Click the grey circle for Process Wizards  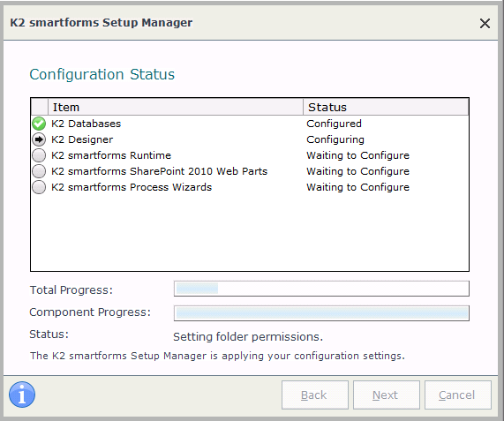39,187
